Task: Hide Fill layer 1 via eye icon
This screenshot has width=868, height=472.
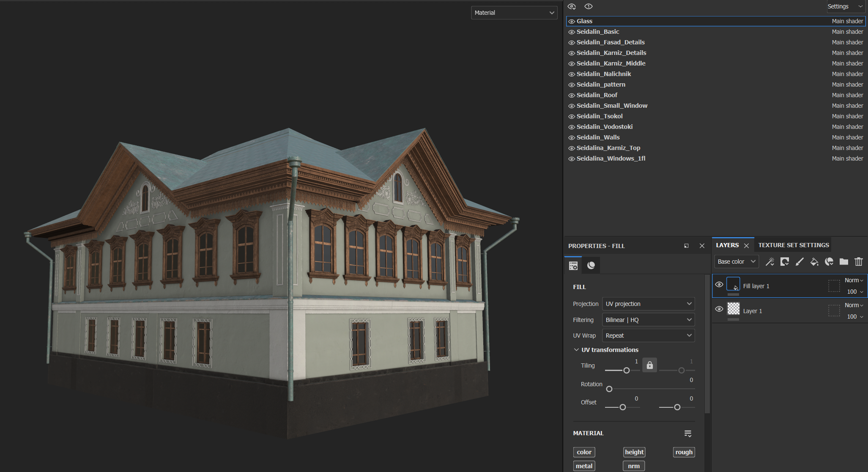Action: [719, 284]
